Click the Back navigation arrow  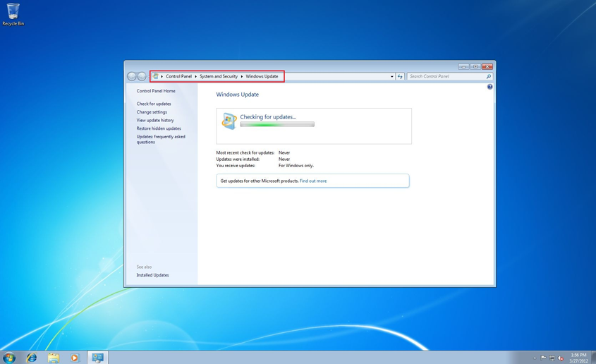click(x=132, y=76)
